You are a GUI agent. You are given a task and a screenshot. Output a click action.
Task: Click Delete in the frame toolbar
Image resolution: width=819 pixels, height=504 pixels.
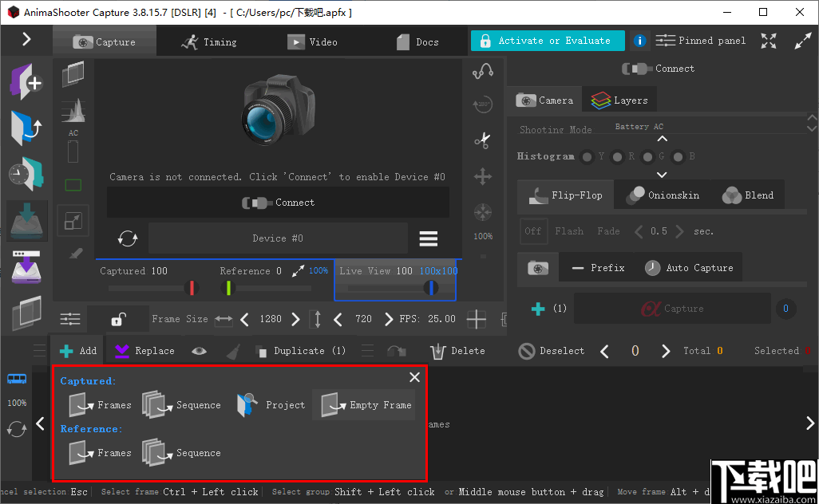point(457,351)
